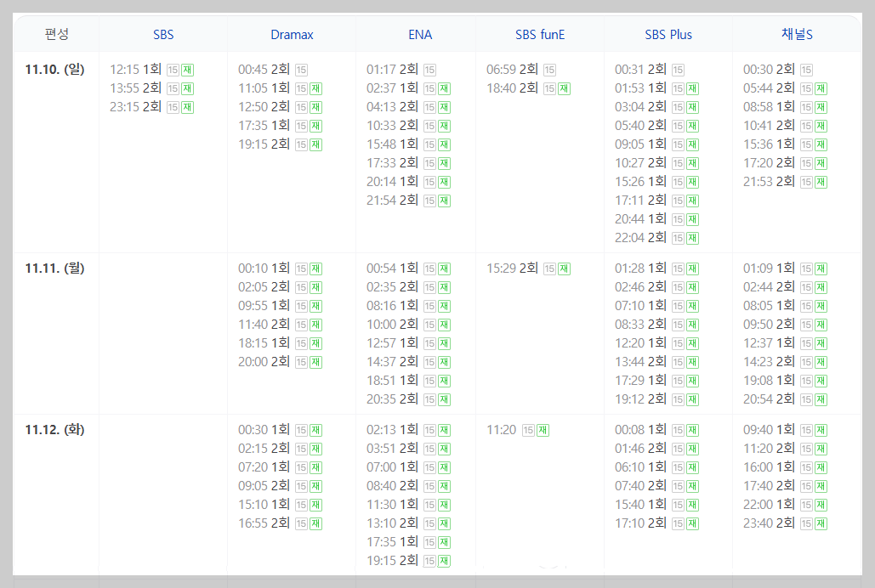The height and width of the screenshot is (588, 875).
Task: Open the SBS Plus channel header link
Action: (x=668, y=35)
